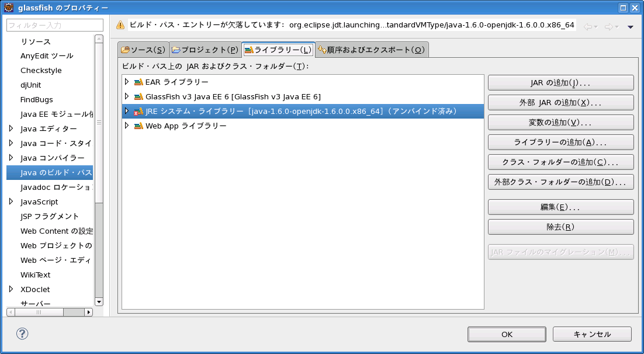The height and width of the screenshot is (354, 644).
Task: Maximize the glassfish properties window
Action: pos(623,8)
